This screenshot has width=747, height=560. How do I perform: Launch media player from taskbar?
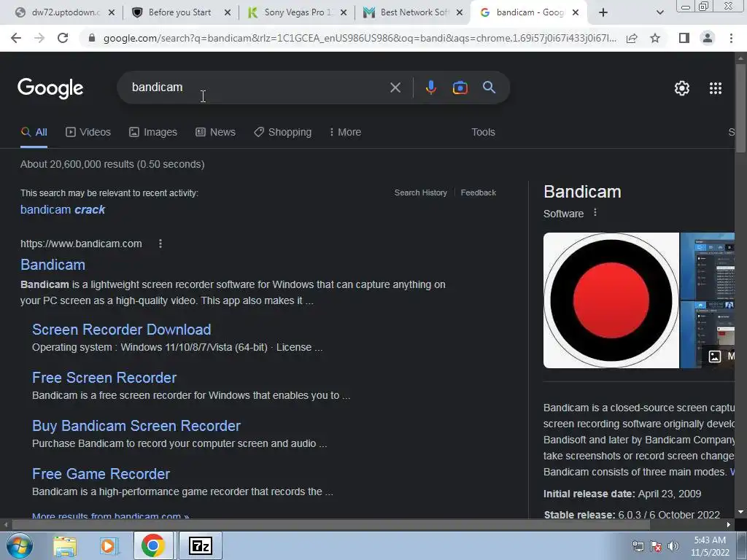coord(108,546)
